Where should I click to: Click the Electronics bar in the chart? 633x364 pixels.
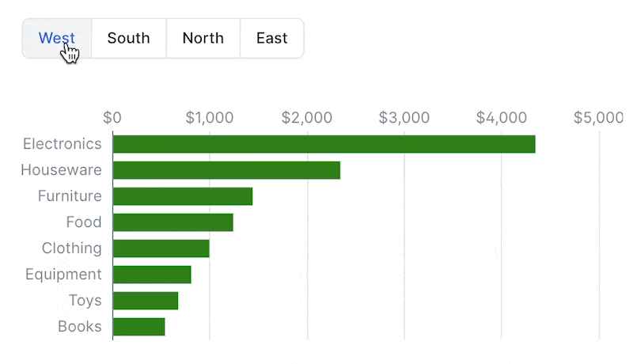[324, 144]
